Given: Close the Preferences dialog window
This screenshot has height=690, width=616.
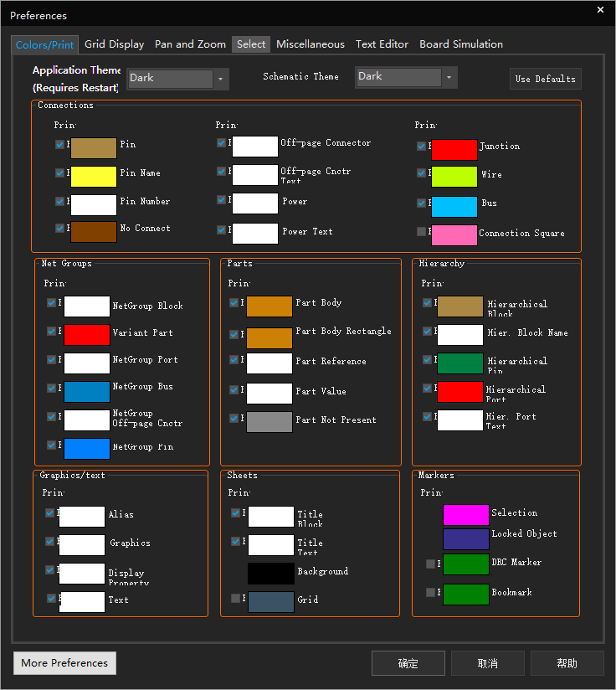Looking at the screenshot, I should [600, 10].
